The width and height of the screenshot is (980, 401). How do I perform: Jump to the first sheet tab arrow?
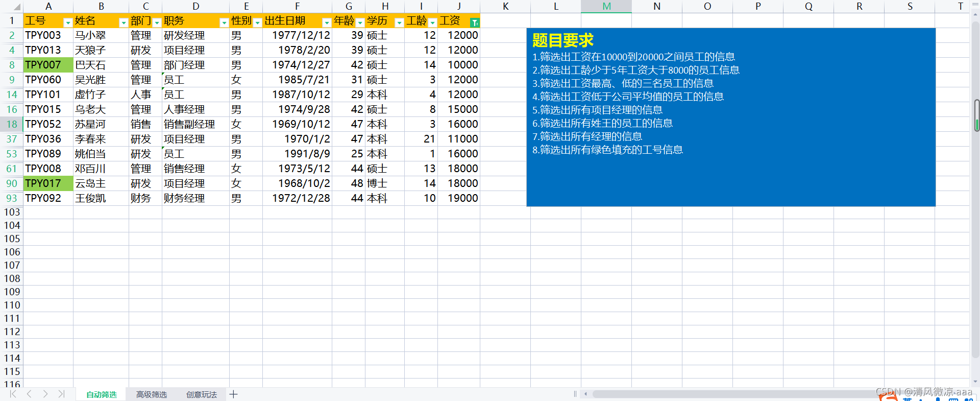[x=13, y=394]
